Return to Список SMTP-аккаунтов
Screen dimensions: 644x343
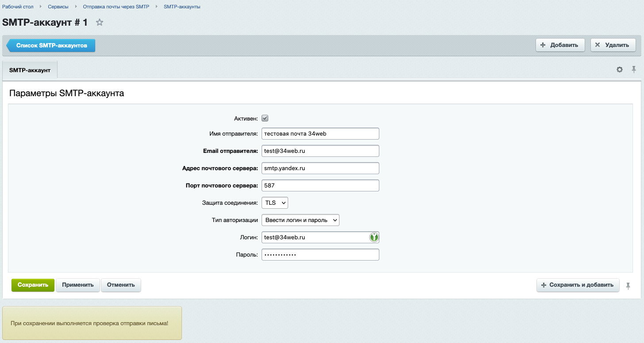tap(51, 45)
